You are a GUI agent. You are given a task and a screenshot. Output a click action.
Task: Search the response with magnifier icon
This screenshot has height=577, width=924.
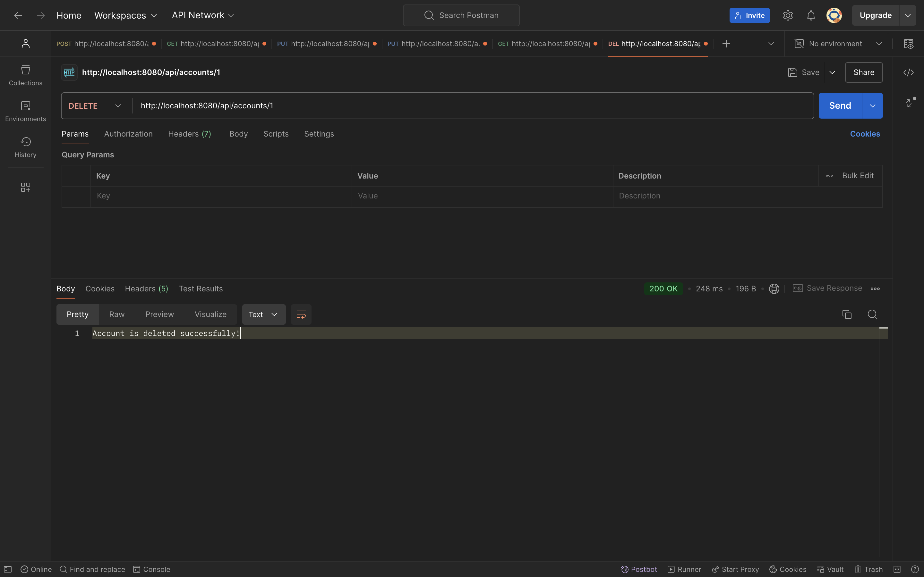[x=872, y=314]
